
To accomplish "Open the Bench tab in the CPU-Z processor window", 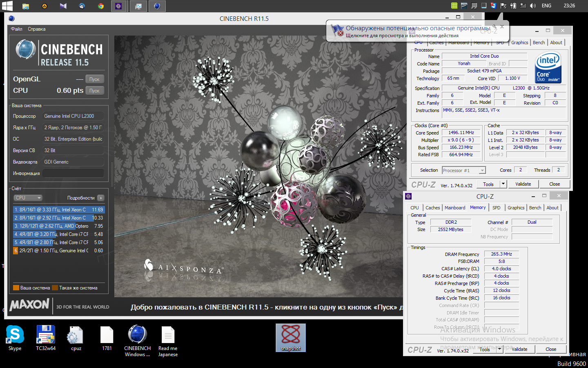I will coord(539,43).
